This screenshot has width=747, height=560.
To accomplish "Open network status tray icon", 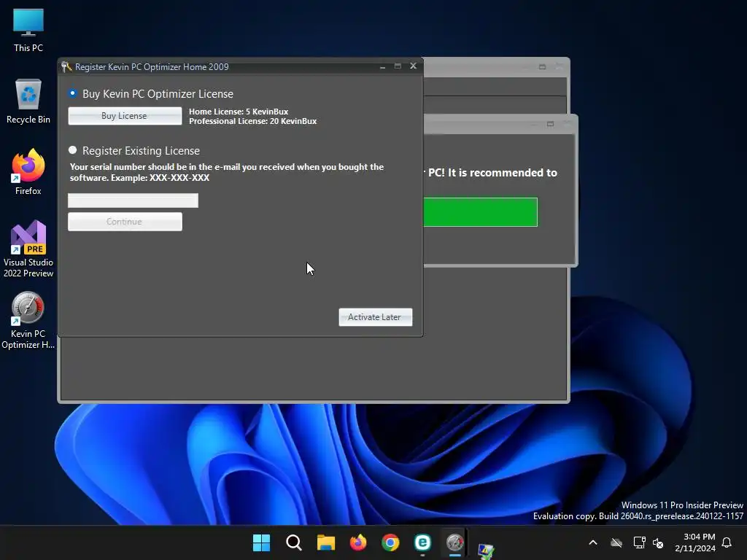I will pyautogui.click(x=639, y=542).
